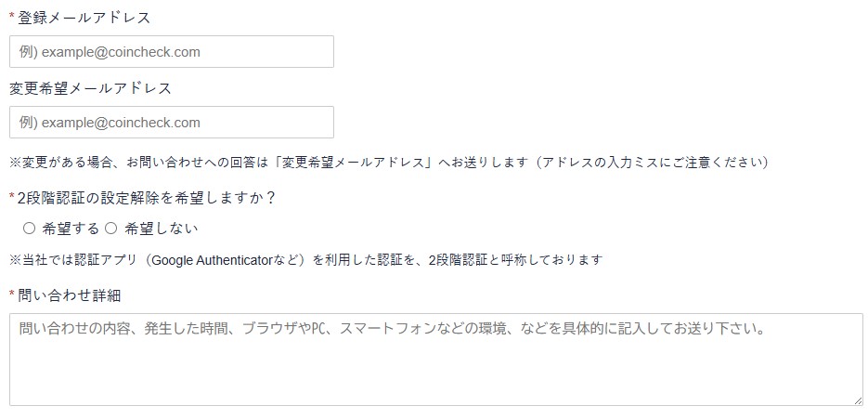Click the 希望しない option label text
Image resolution: width=868 pixels, height=419 pixels.
tap(161, 229)
